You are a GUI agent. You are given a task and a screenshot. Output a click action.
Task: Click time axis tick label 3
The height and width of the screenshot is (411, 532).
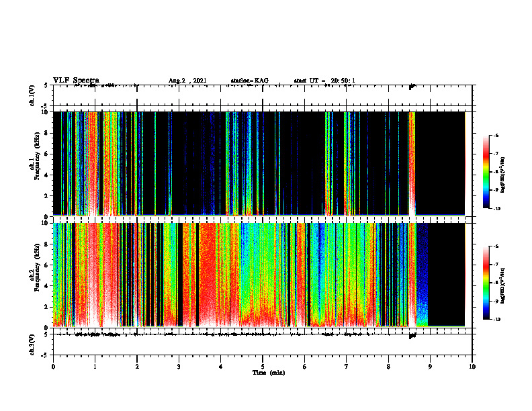click(179, 367)
